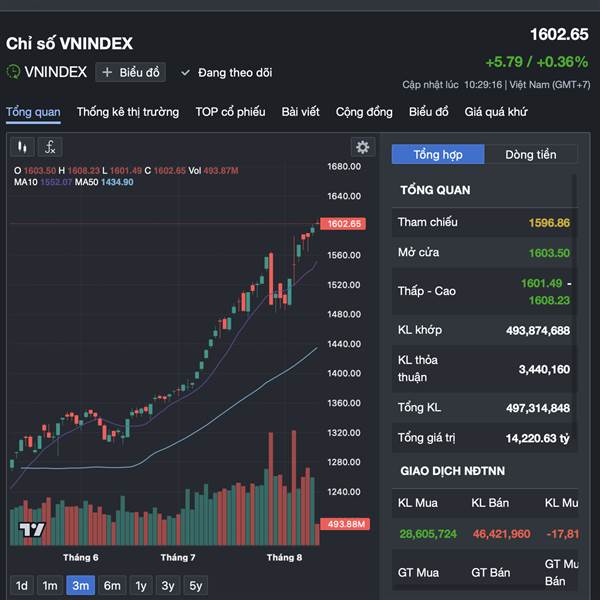Screen dimensions: 600x600
Task: Open TOP cổ phiếu tab
Action: pos(230,112)
